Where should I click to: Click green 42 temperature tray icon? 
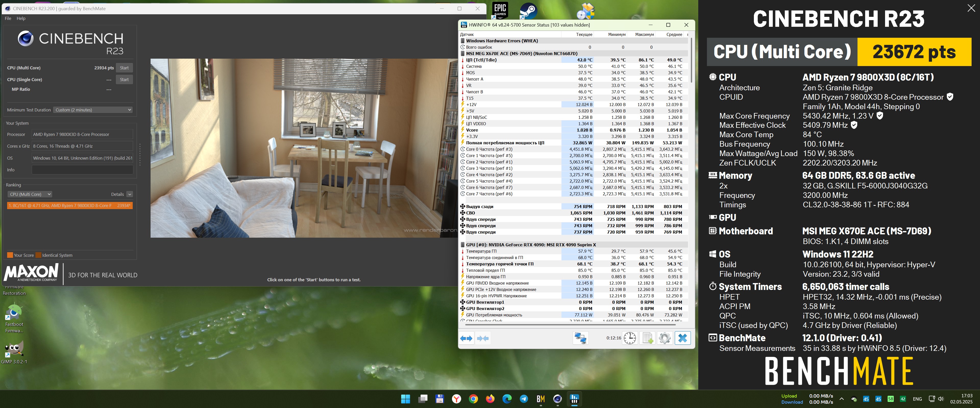point(903,399)
